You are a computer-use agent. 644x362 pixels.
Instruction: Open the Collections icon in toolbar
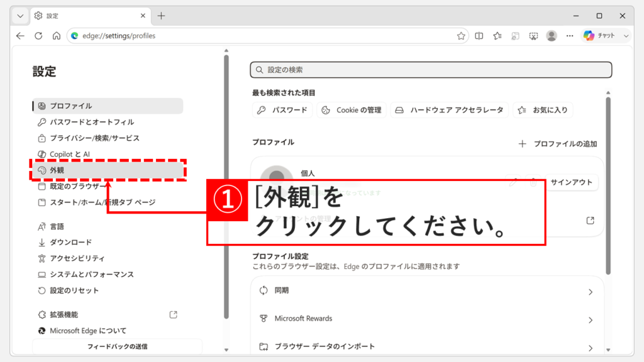(515, 36)
